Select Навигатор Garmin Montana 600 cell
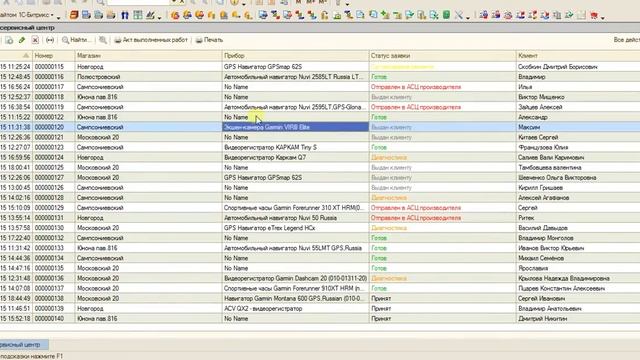The width and height of the screenshot is (640, 360). (296, 298)
